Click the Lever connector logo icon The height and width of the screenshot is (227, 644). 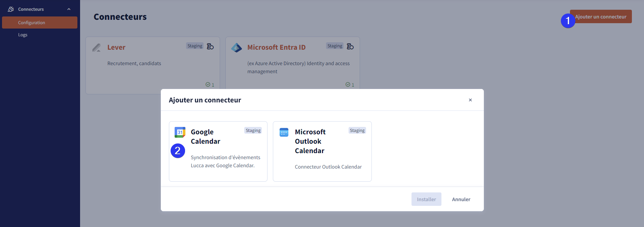tap(97, 48)
